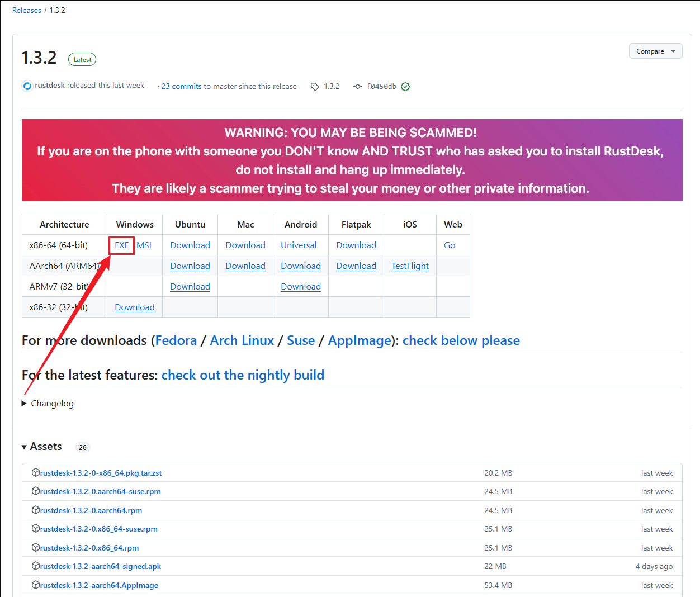The height and width of the screenshot is (597, 700).
Task: Download the Windows x86-64 EXE installer
Action: click(122, 245)
